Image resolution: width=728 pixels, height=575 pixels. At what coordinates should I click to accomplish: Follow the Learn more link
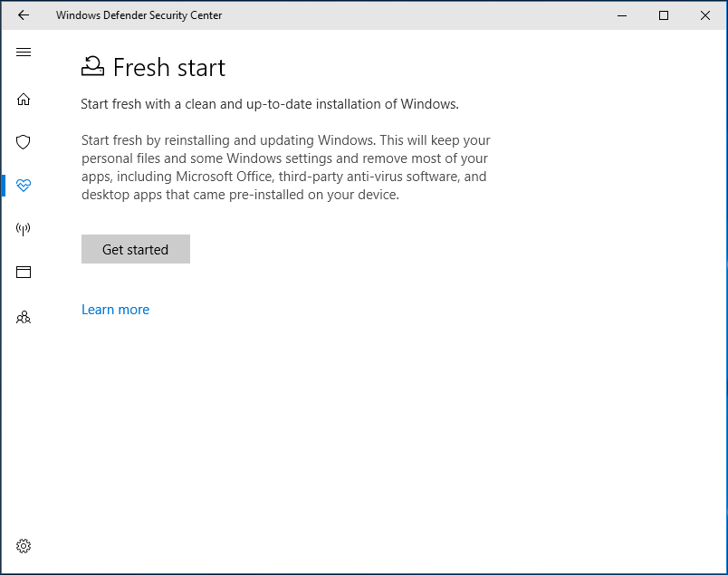[115, 310]
